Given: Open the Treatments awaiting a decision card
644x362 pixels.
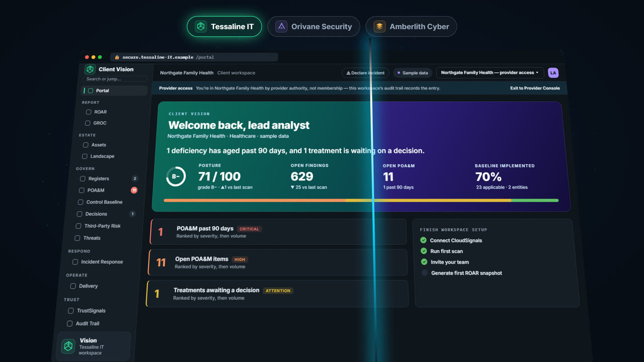Looking at the screenshot, I should 277,294.
